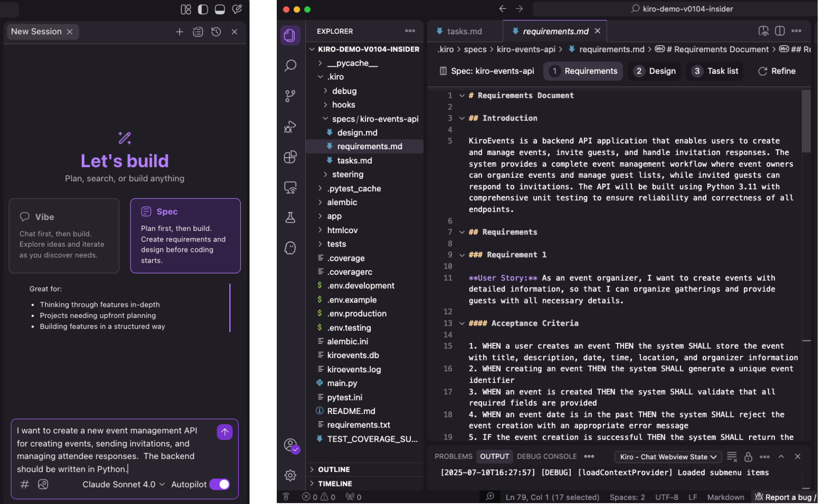Screen dimensions: 818x504
Task: Click the Refine button
Action: pos(777,71)
